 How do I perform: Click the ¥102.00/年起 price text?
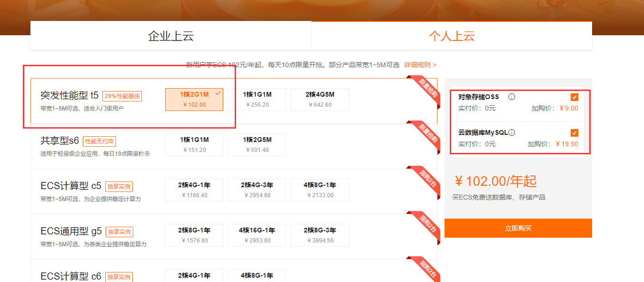[495, 181]
